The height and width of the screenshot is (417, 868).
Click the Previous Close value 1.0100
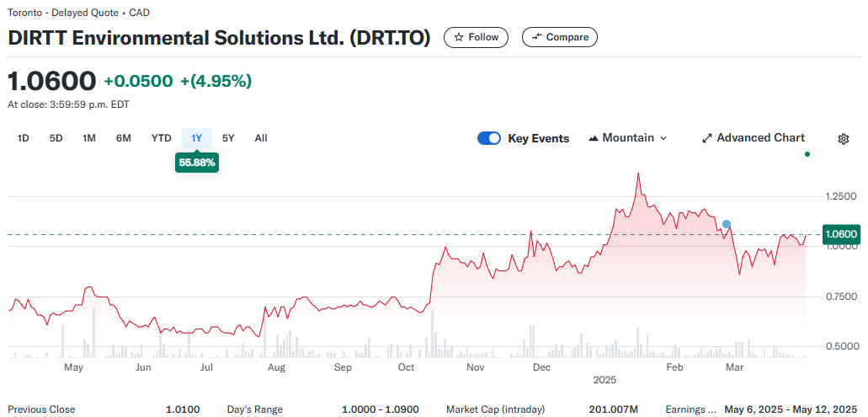[183, 409]
